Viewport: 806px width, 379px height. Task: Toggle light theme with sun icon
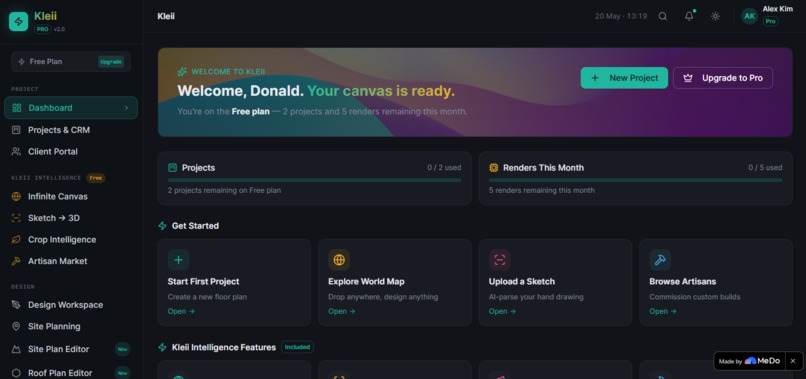tap(715, 16)
